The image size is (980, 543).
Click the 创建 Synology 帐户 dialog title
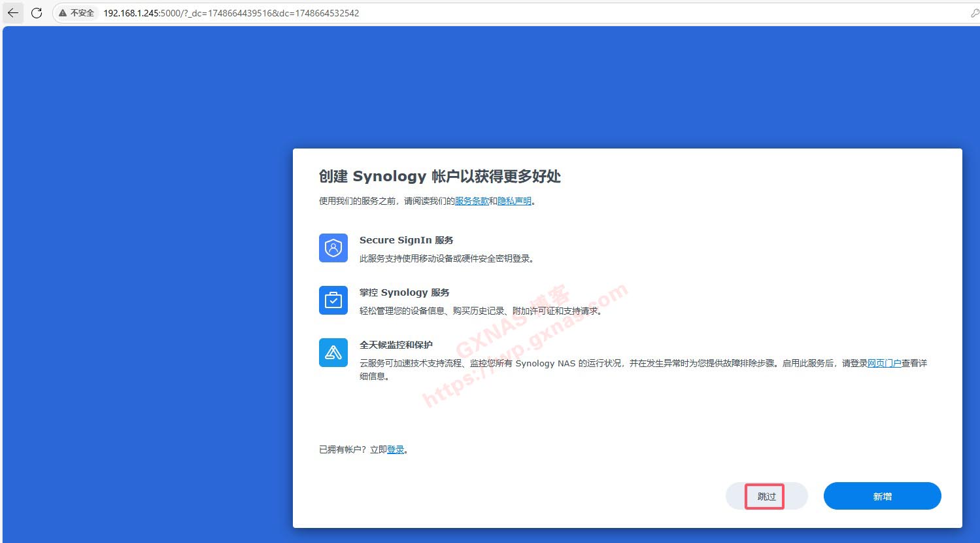(439, 177)
